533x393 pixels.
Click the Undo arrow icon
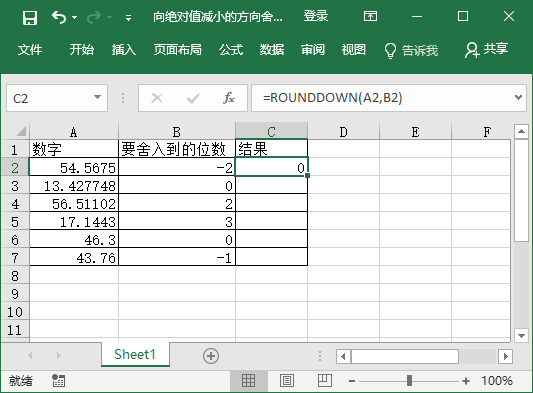tap(58, 17)
